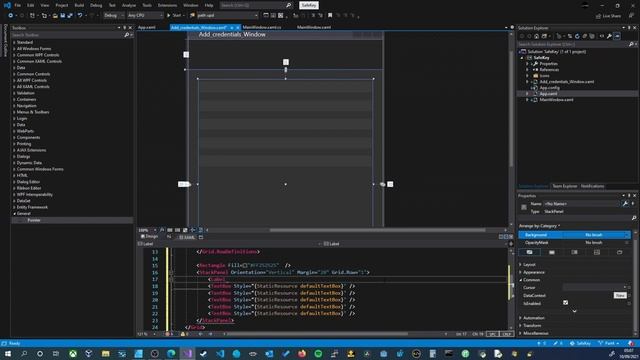Collapse the General toolbox group
The height and width of the screenshot is (360, 640).
point(14,213)
